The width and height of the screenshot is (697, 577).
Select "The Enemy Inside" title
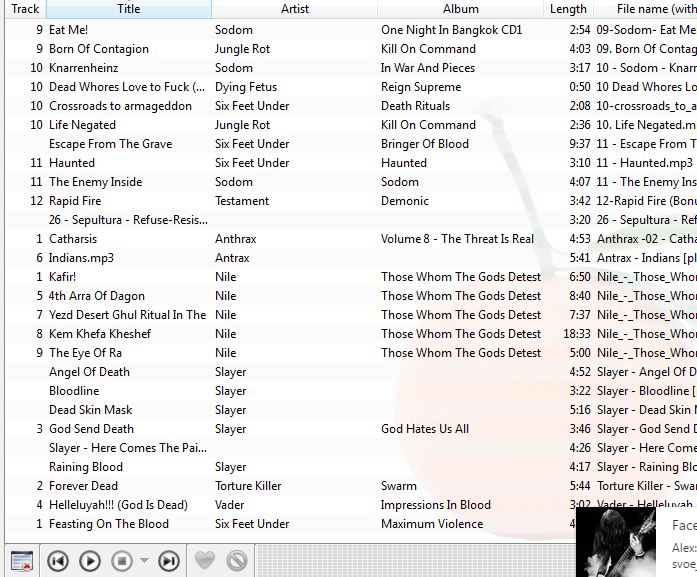click(96, 182)
